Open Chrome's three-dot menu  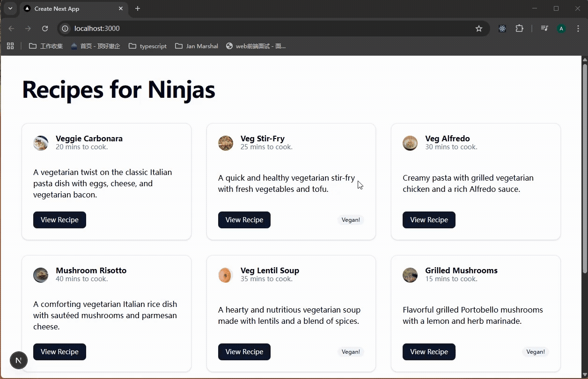coord(578,29)
